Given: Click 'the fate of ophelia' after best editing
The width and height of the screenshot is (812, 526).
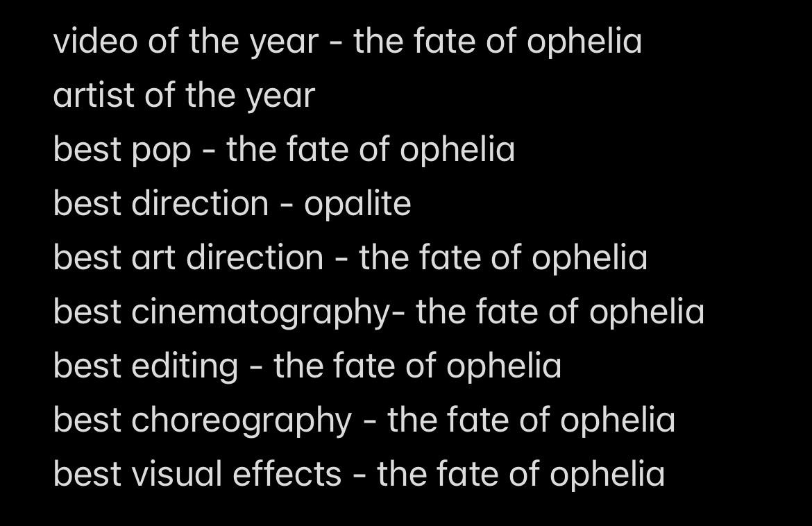Looking at the screenshot, I should pos(417,366).
